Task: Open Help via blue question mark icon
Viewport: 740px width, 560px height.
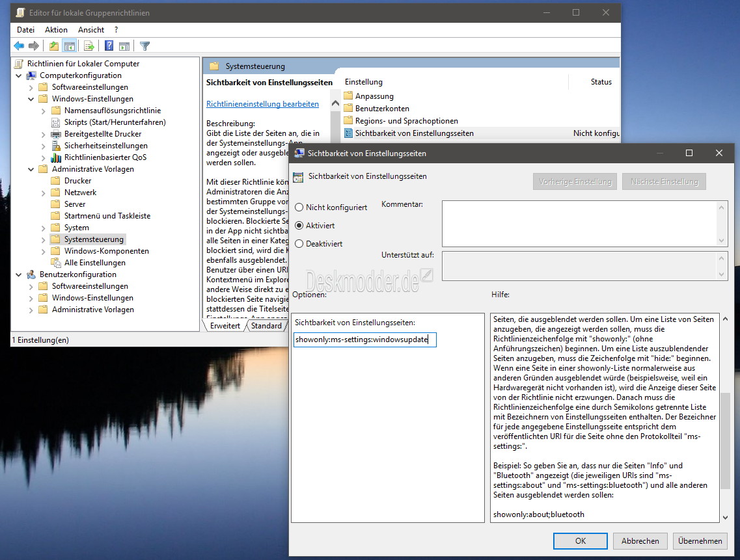Action: click(109, 46)
